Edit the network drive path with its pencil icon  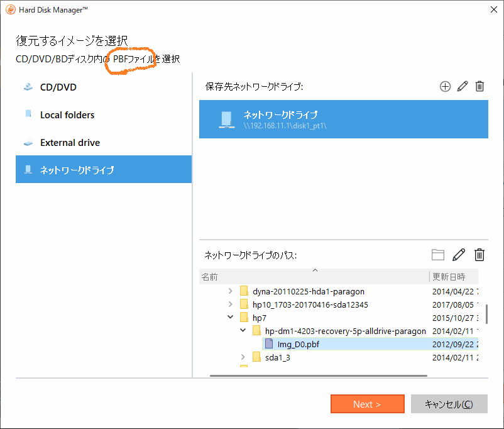point(459,255)
